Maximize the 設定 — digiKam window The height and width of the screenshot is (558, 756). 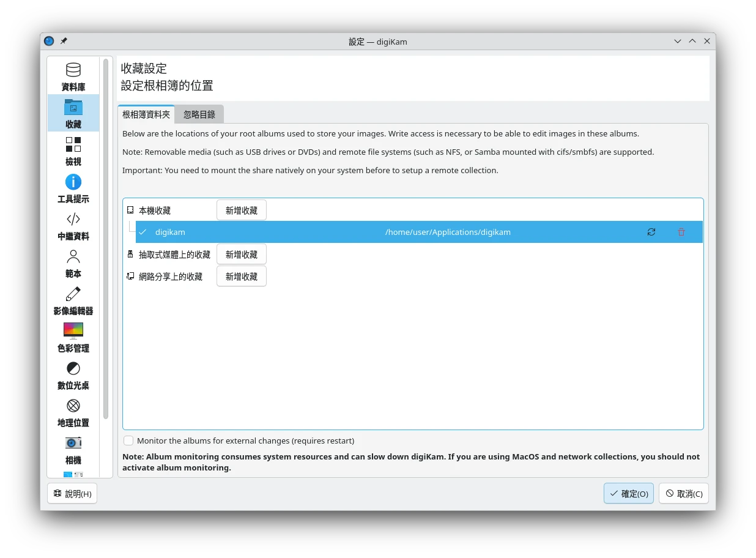692,41
